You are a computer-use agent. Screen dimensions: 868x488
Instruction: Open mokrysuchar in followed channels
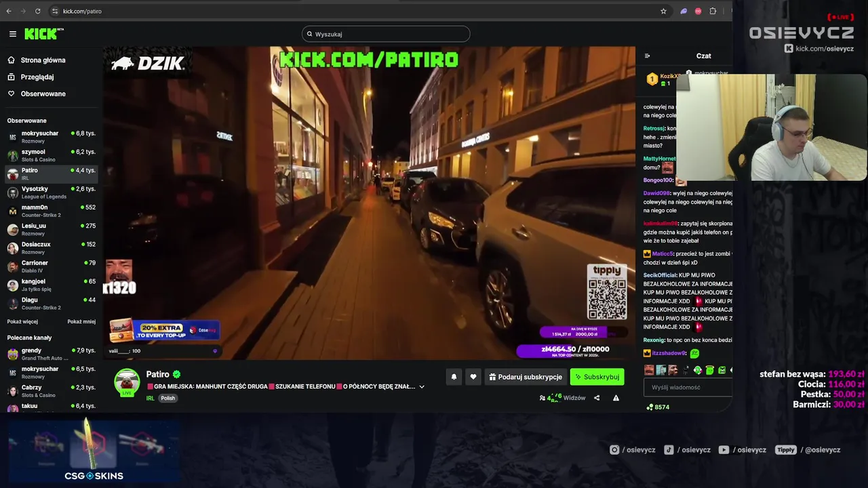52,137
